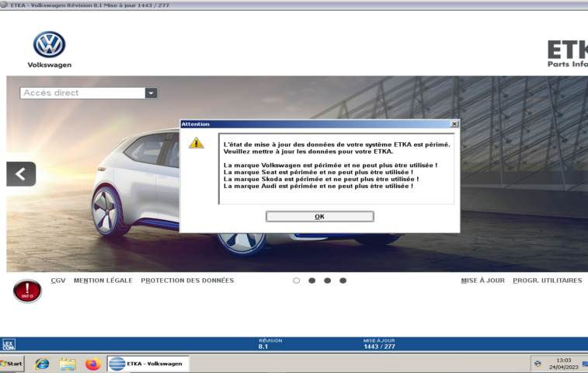Click the ETKA title bar icon

point(4,5)
